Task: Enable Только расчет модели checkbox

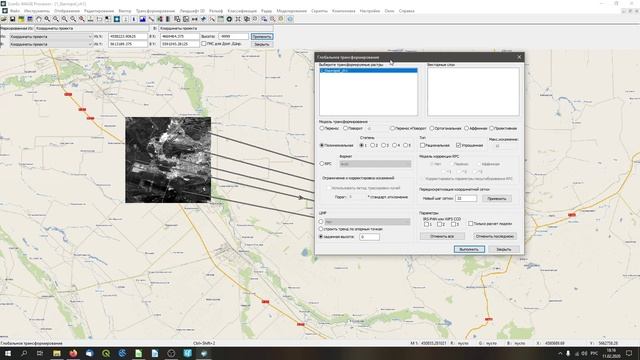Action: [471, 224]
